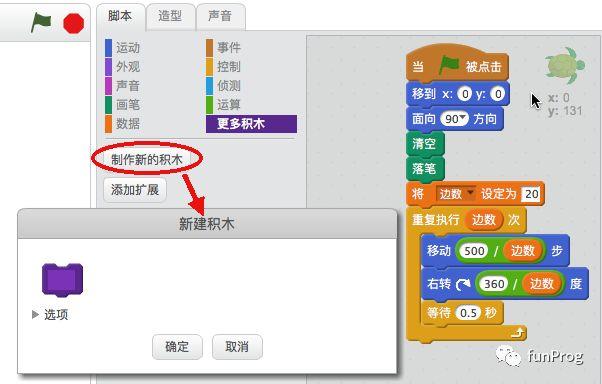Click the clockwise turn arrow icon in 右转 block
This screenshot has height=384, width=602.
(463, 285)
